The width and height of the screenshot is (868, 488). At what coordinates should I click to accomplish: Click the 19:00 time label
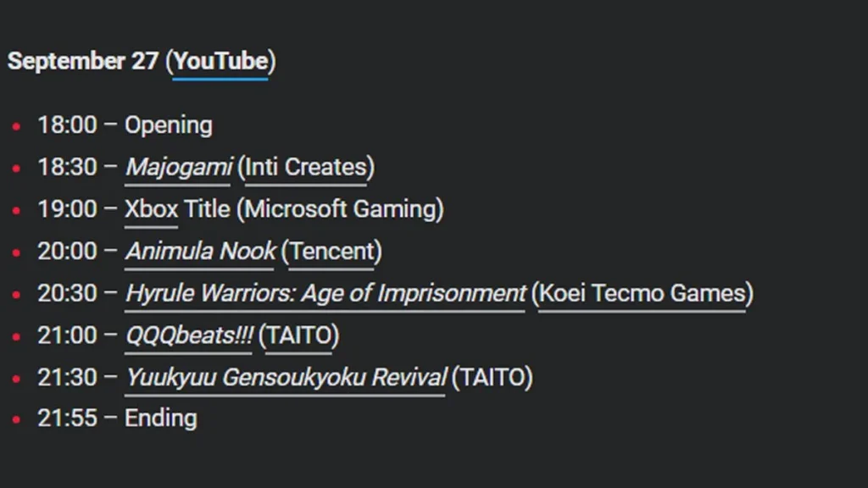coord(67,208)
